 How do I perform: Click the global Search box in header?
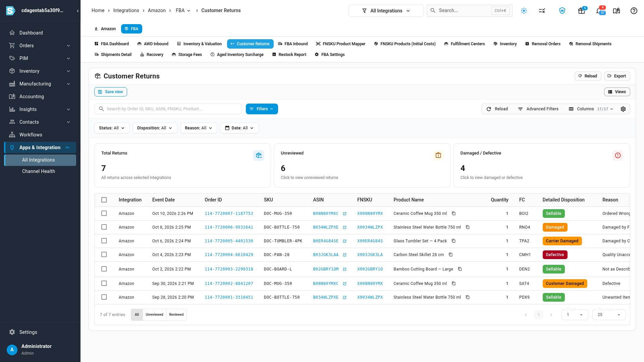point(469,11)
